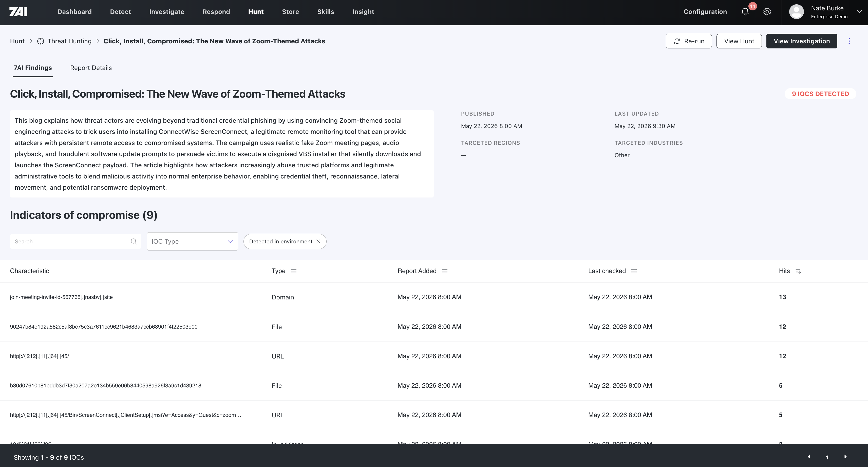Open the Respond menu
868x467 pixels.
216,12
